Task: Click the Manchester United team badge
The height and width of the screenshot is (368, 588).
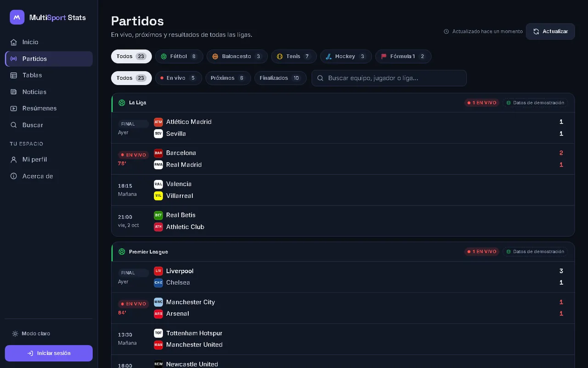Action: point(158,345)
